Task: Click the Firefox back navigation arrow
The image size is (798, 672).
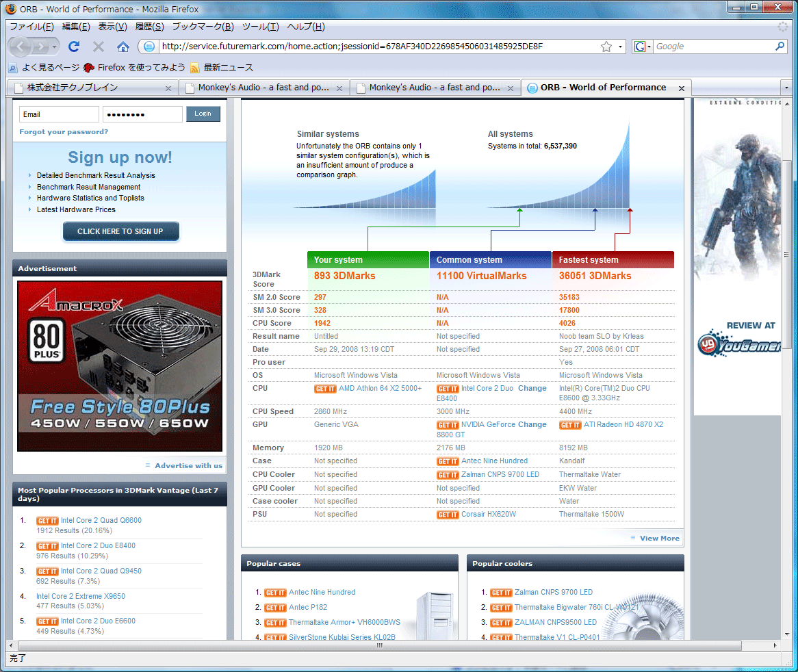Action: coord(21,47)
